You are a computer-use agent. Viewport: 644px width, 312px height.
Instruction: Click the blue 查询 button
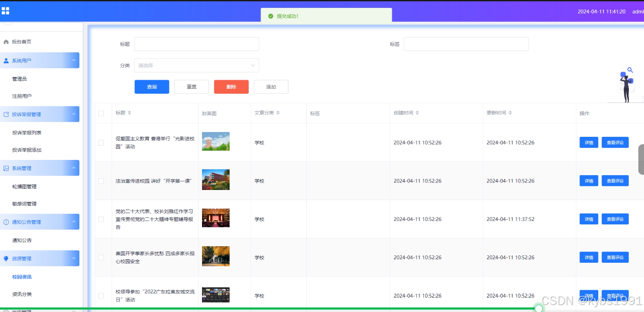(x=152, y=87)
